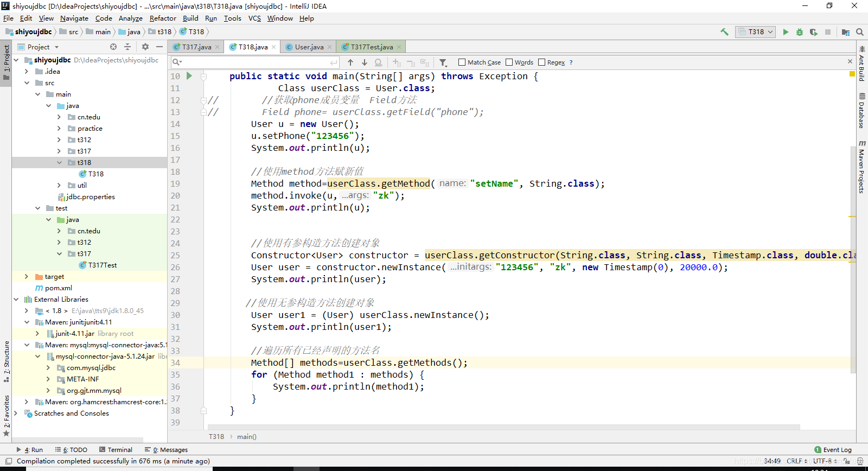This screenshot has width=868, height=471.
Task: Click Collapse All icon in Project panel
Action: click(x=127, y=47)
